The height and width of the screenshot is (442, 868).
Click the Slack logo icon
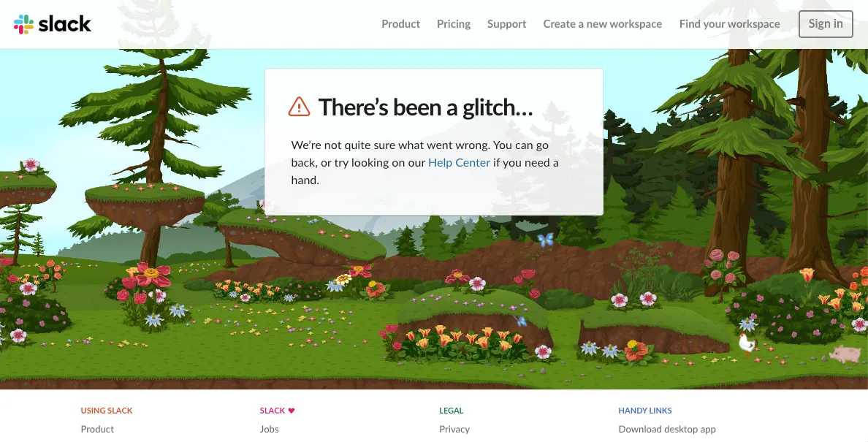[x=23, y=24]
